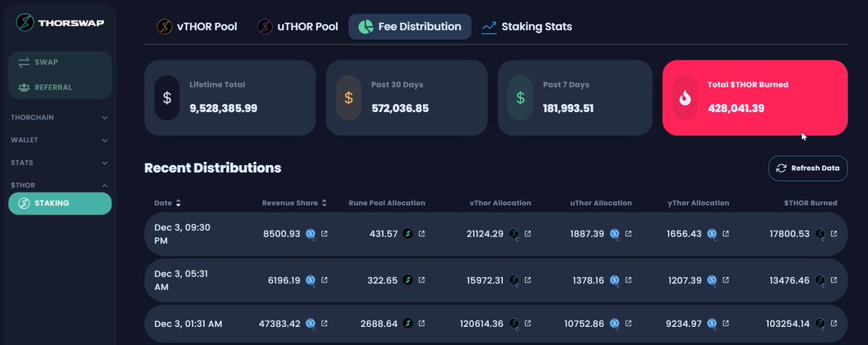Open external link for 15972.31 vThor allocation
868x345 pixels.
(527, 280)
